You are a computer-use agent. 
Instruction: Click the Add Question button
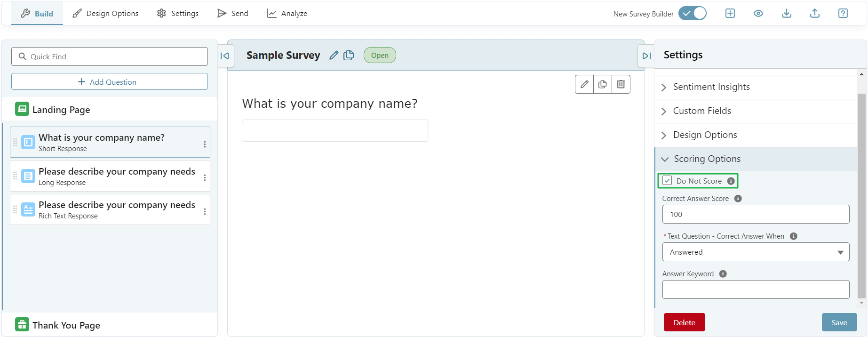tap(109, 81)
